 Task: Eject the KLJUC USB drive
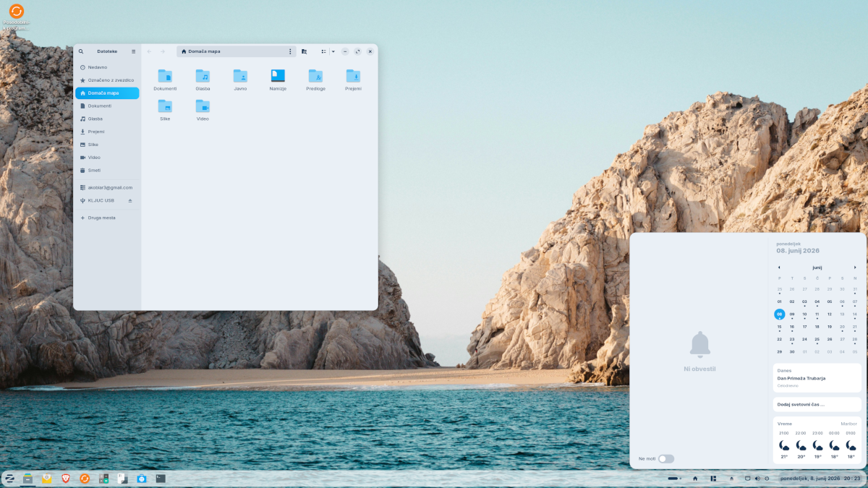point(130,200)
